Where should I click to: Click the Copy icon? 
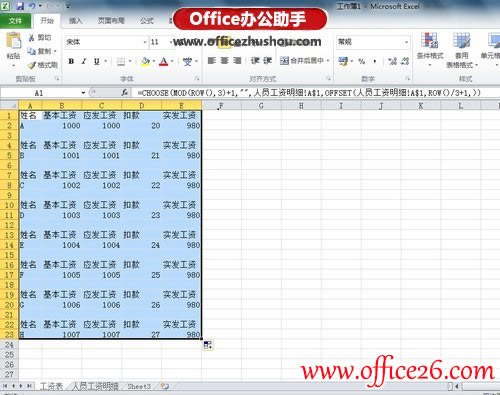(31, 51)
